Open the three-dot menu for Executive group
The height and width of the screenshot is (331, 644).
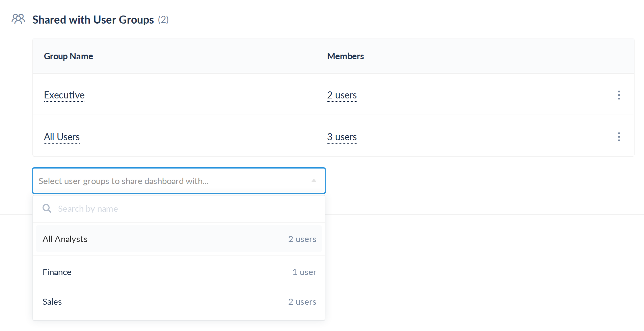click(x=619, y=95)
